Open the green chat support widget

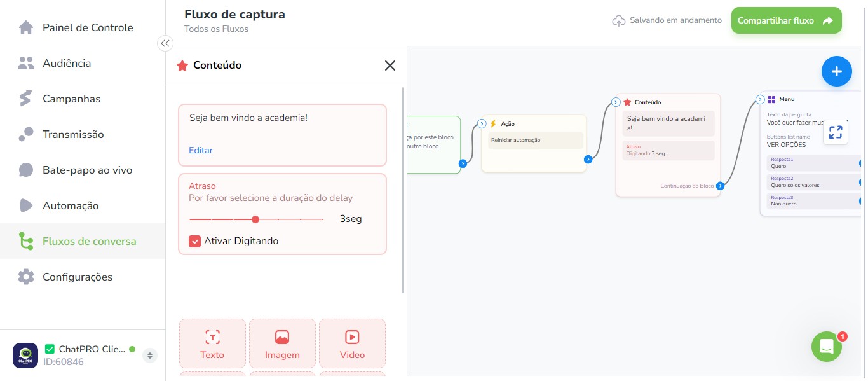(827, 347)
